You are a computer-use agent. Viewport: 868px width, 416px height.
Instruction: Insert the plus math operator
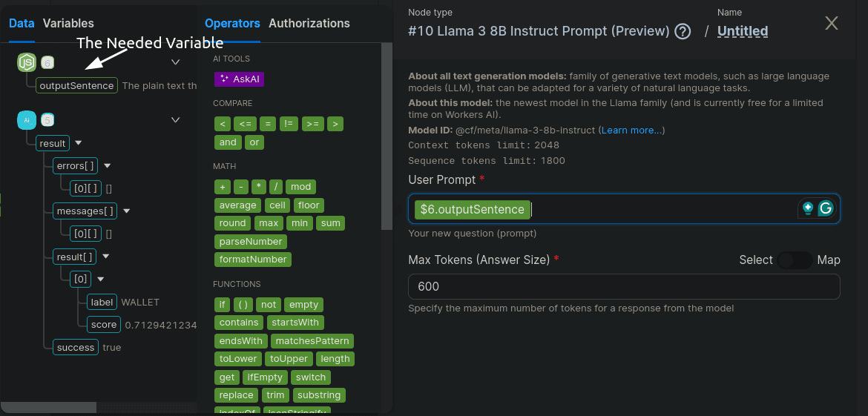point(222,187)
